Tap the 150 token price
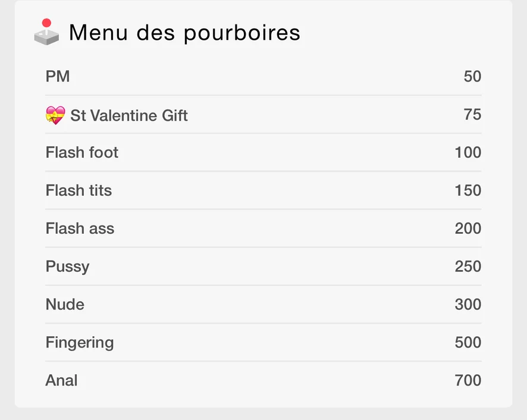 (468, 191)
